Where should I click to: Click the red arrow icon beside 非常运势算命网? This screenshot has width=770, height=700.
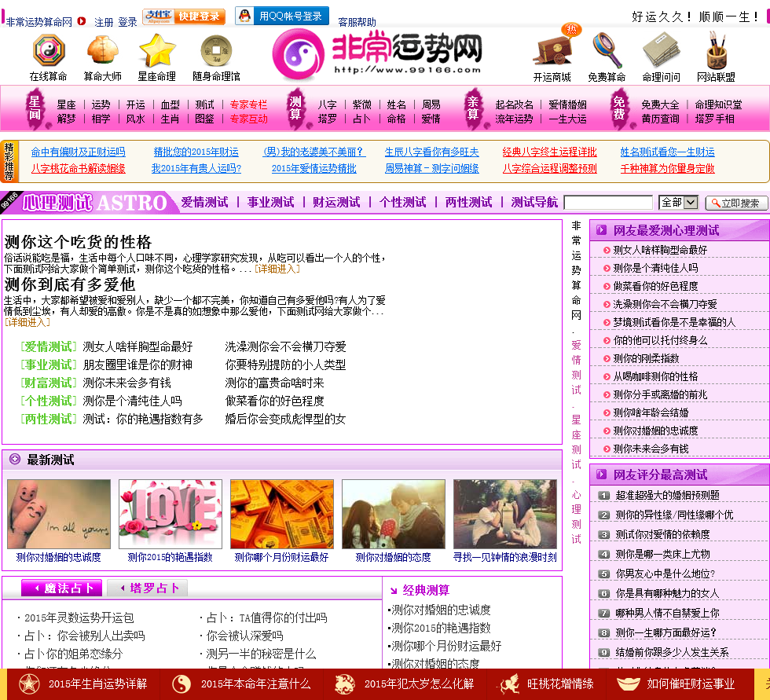tap(82, 21)
